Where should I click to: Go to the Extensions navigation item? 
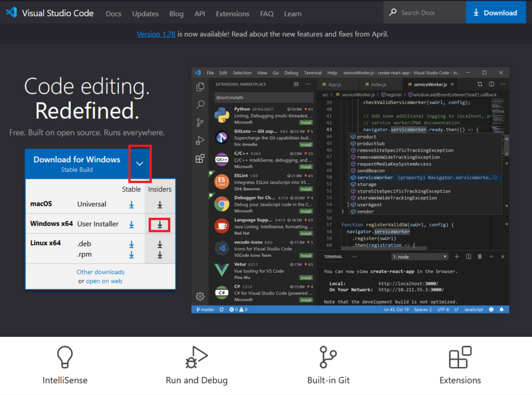point(232,14)
